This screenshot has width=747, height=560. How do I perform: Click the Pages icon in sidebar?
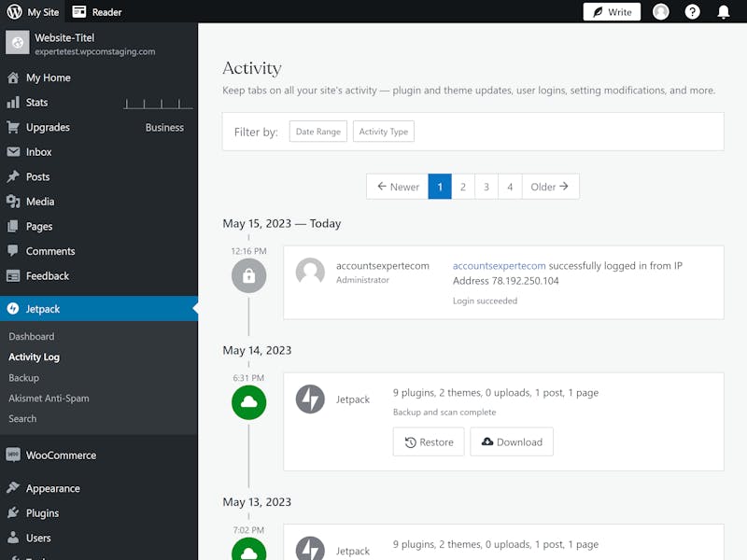13,226
